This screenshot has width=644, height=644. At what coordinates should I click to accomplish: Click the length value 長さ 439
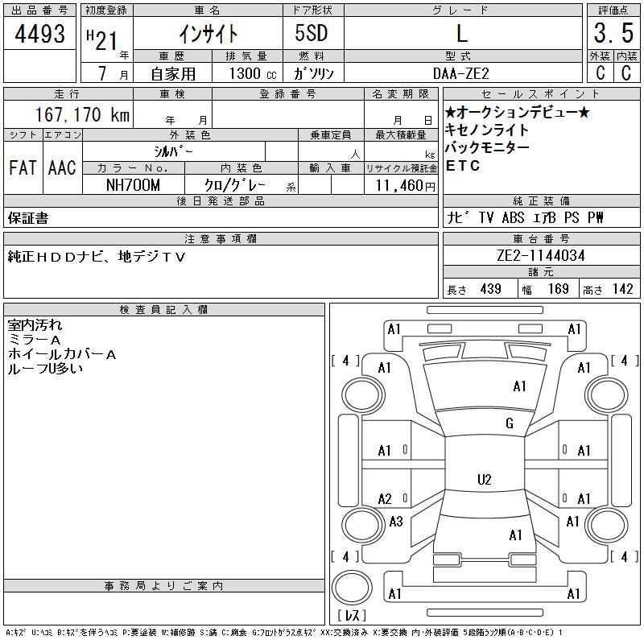474,289
